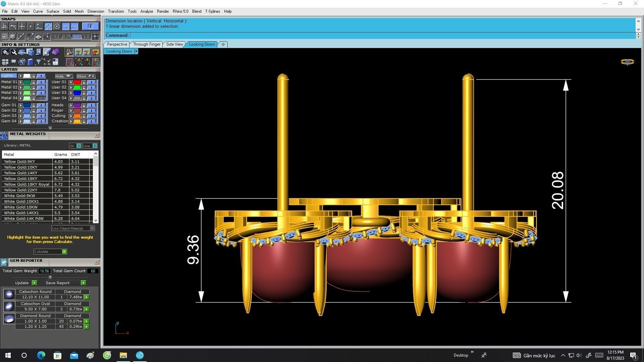Viewport: 644px width, 362px height.
Task: Expand the Gem 01 layer arrow
Action: coord(21,105)
